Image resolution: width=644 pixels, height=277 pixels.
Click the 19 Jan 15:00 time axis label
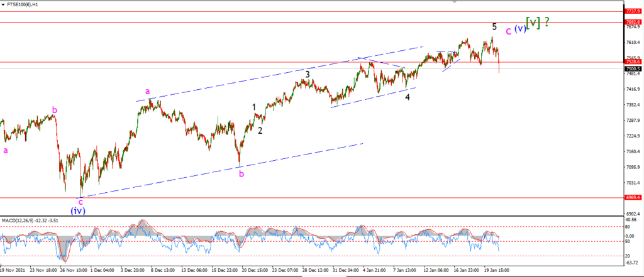(x=496, y=271)
